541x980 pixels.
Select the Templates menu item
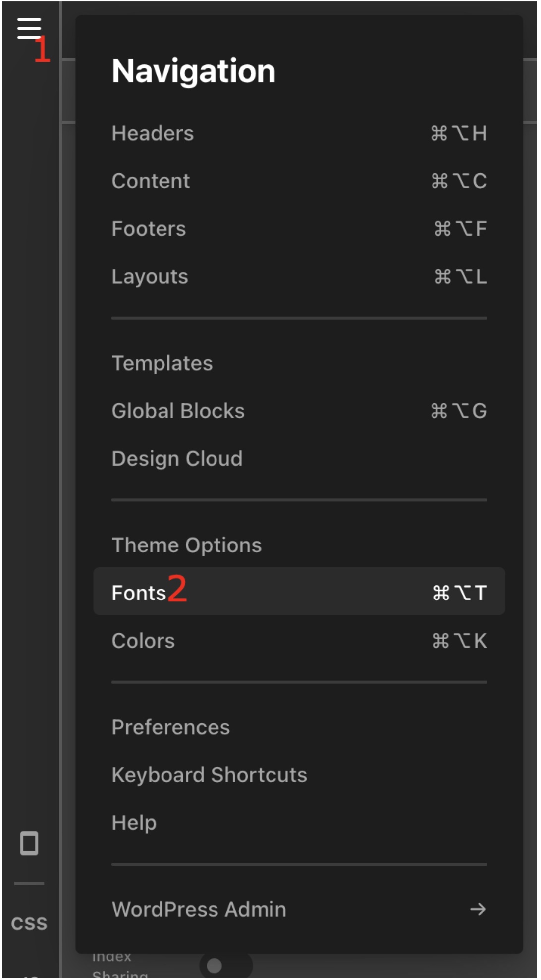pyautogui.click(x=299, y=363)
